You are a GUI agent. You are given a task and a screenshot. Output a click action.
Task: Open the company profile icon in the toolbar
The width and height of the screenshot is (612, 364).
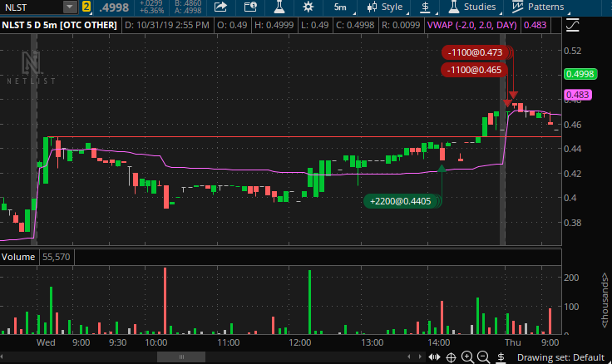[250, 7]
